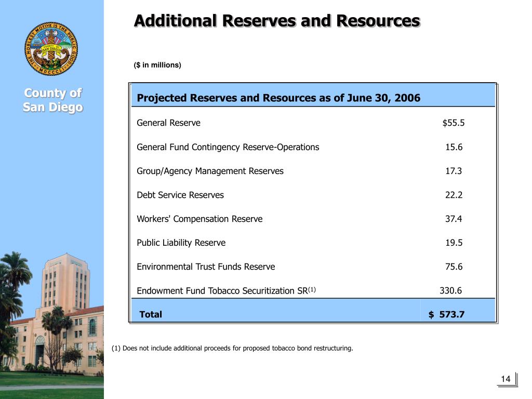Click the 'County of San Diego' sidebar text
The height and width of the screenshot is (399, 532).
pos(53,100)
